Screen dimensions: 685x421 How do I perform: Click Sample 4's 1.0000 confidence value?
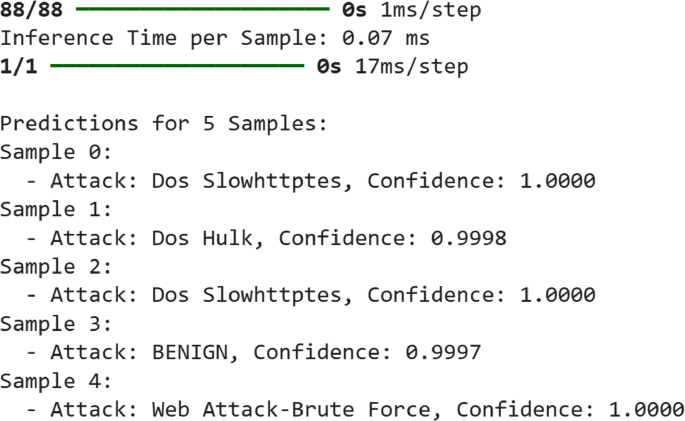646,409
